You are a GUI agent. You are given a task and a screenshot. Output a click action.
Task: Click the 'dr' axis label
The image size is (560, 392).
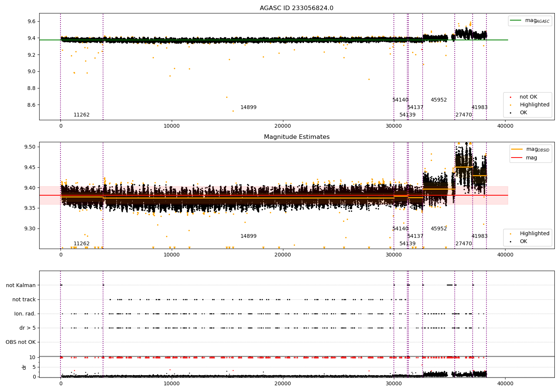pyautogui.click(x=24, y=367)
